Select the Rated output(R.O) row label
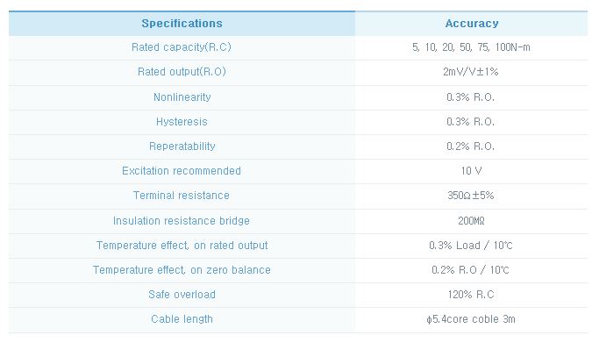Image resolution: width=592 pixels, height=364 pixels. coord(182,72)
